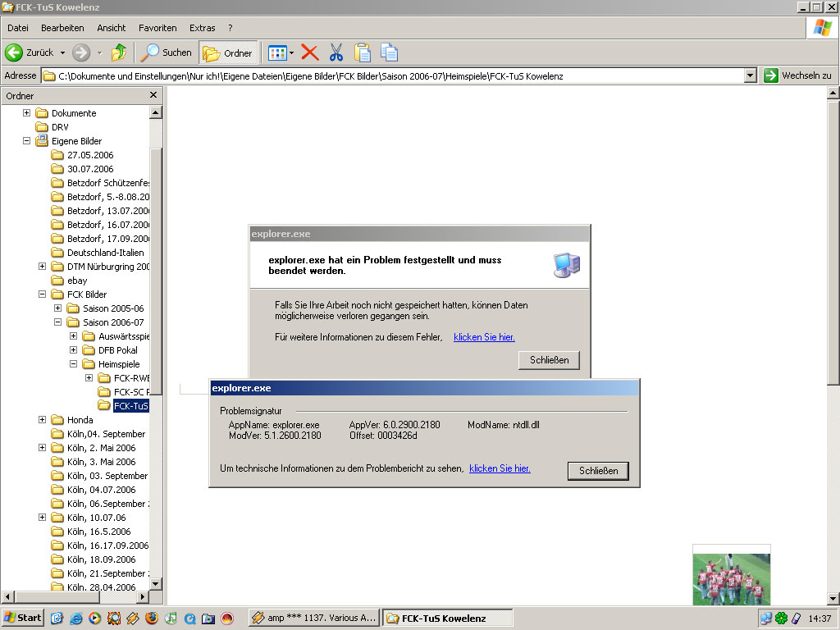Collapse the Eigene Bilder node
Image resolution: width=840 pixels, height=630 pixels.
[26, 140]
